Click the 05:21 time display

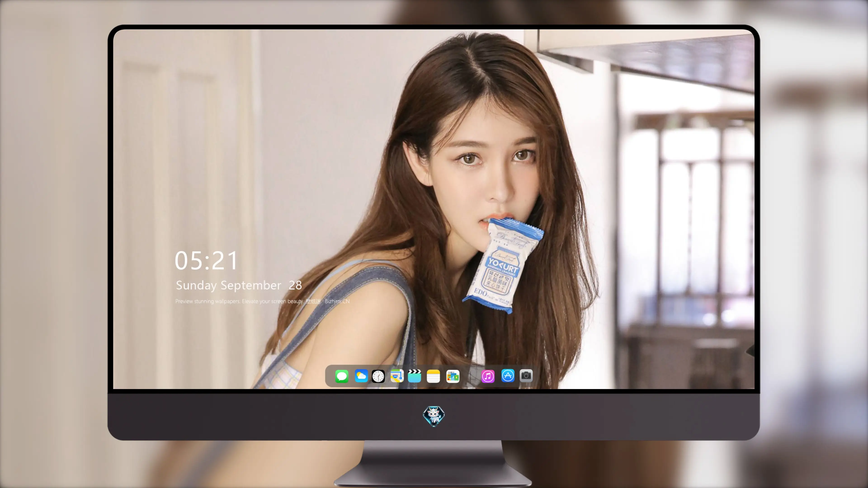[x=206, y=261]
